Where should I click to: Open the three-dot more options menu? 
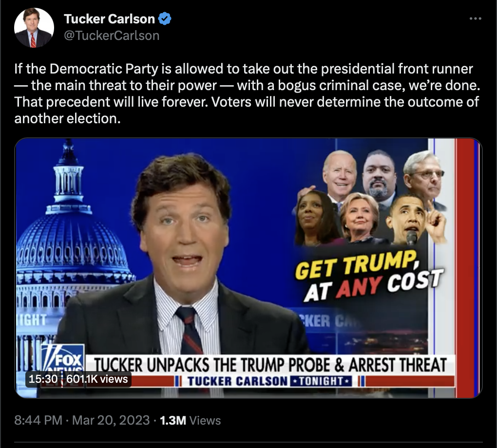tap(476, 19)
